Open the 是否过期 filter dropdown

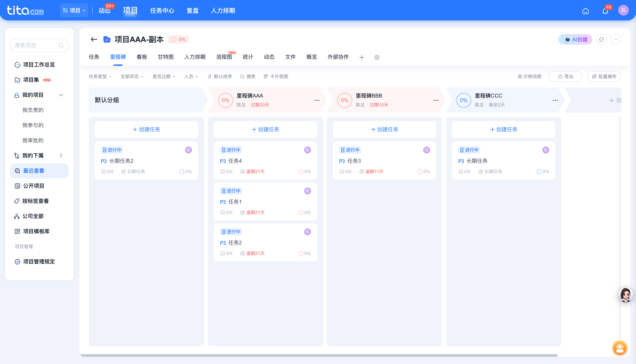coord(164,76)
